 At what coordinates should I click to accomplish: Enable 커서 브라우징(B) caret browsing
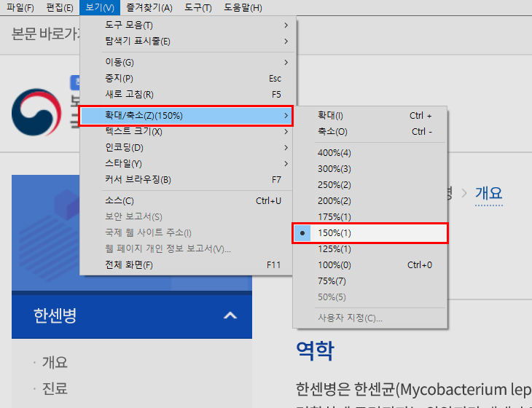(138, 179)
